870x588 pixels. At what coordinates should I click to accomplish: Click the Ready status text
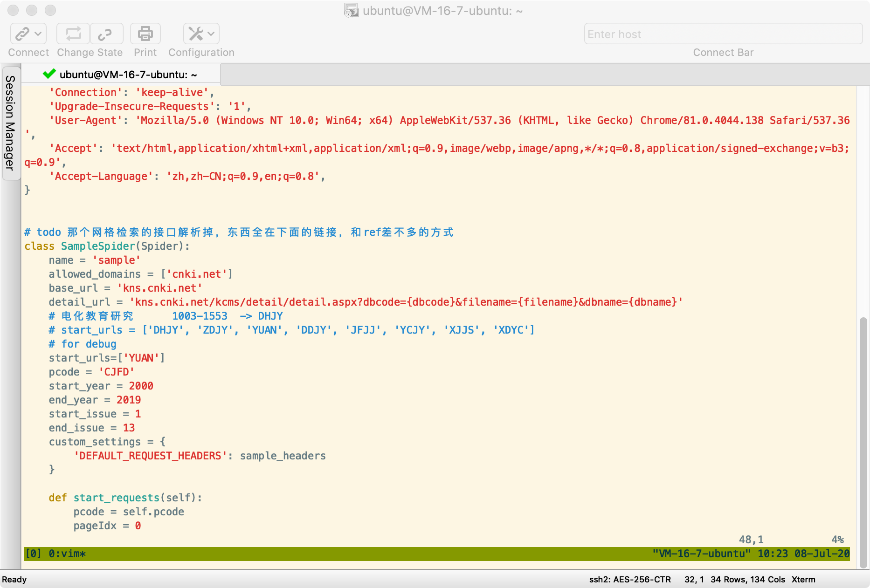coord(14,579)
